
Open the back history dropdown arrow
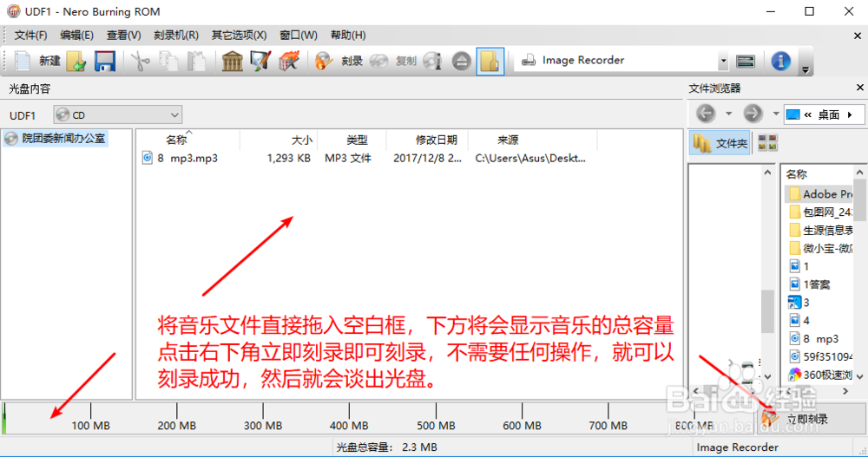coord(728,114)
